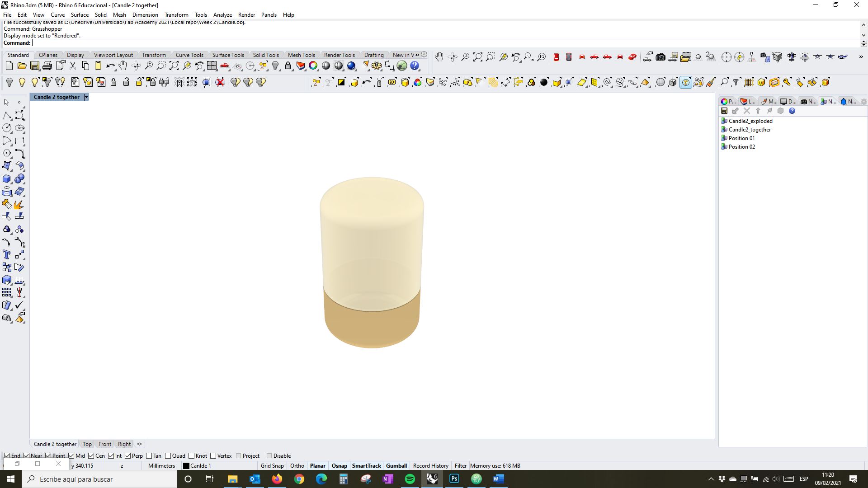Click the Save named position floppy icon
Image resolution: width=868 pixels, height=488 pixels.
coord(724,111)
